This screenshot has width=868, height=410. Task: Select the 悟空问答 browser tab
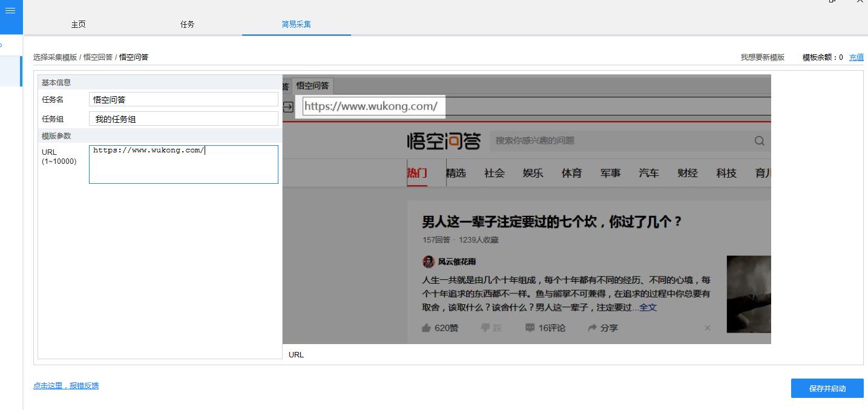coord(313,85)
